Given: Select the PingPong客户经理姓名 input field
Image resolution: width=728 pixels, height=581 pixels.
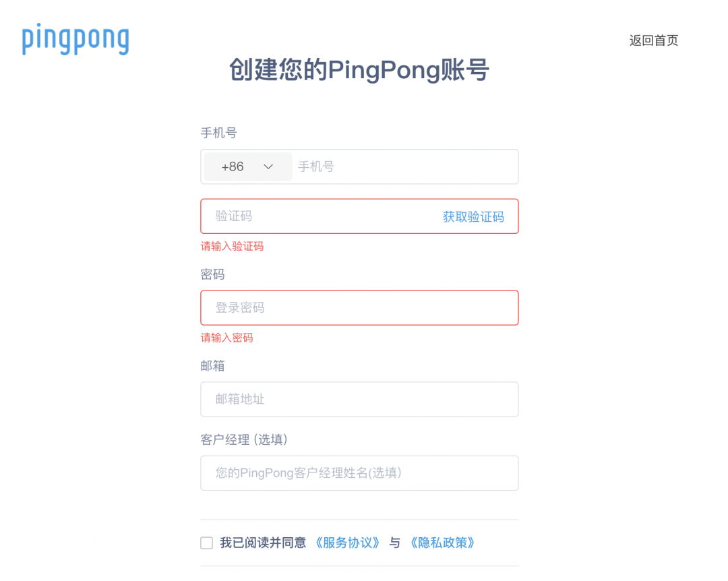Looking at the screenshot, I should [359, 473].
